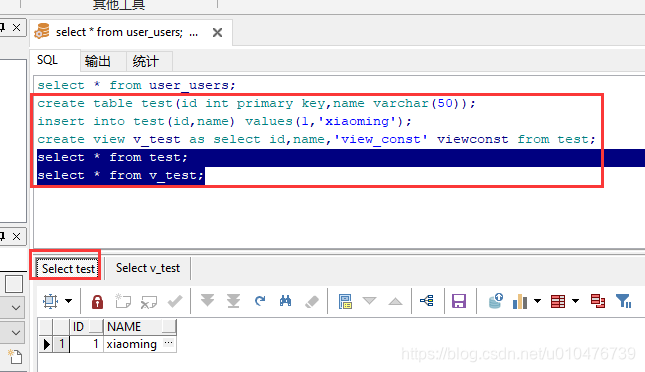The width and height of the screenshot is (645, 372).
Task: Click the delete record icon
Action: coord(148,302)
